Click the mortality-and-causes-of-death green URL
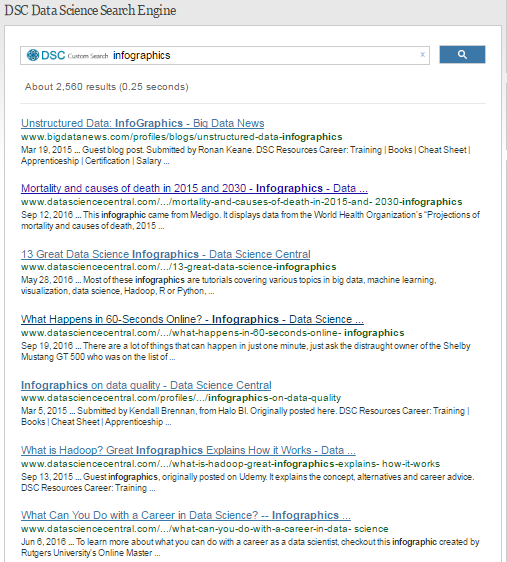This screenshot has height=562, width=507. click(x=241, y=202)
